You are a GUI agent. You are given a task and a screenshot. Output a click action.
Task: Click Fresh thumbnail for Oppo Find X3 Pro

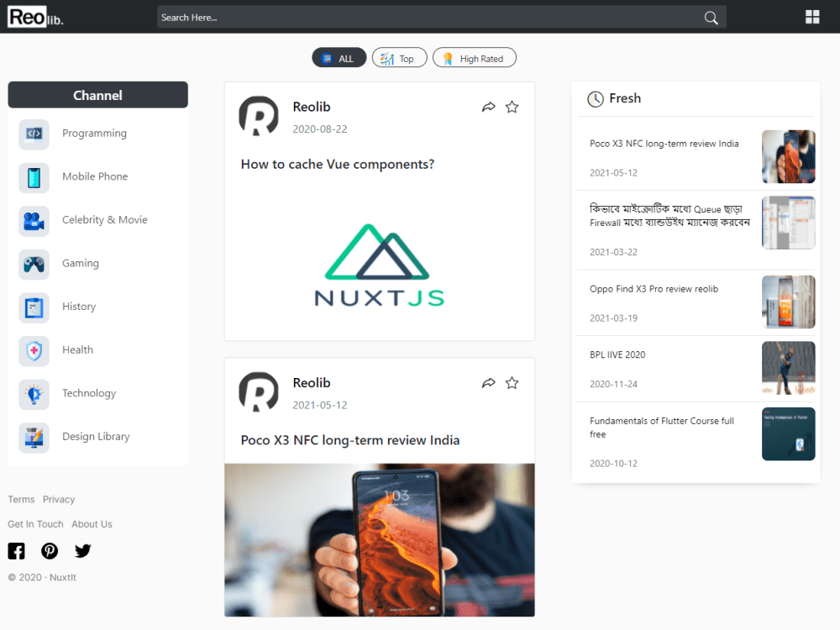789,302
